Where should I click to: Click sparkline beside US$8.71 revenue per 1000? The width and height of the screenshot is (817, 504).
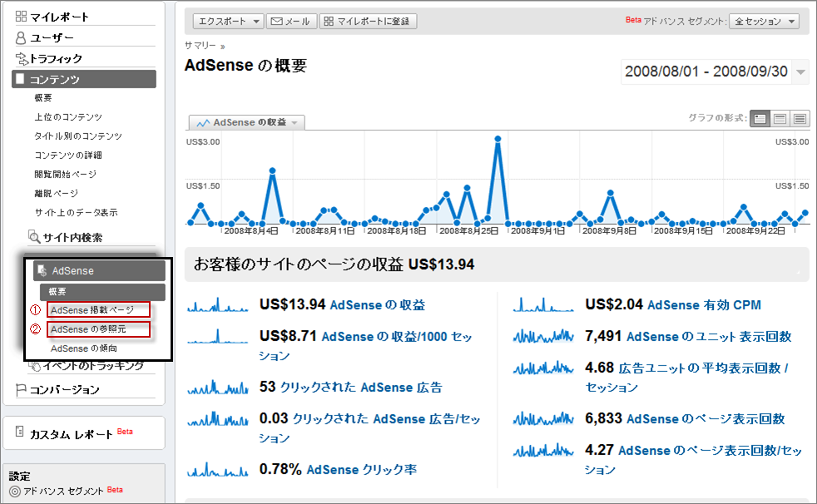(218, 336)
